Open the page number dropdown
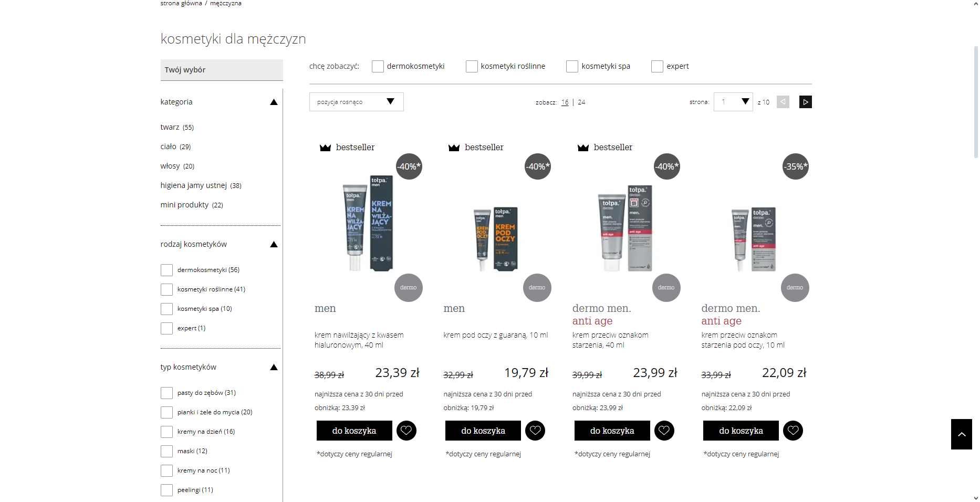This screenshot has height=502, width=980. (733, 102)
